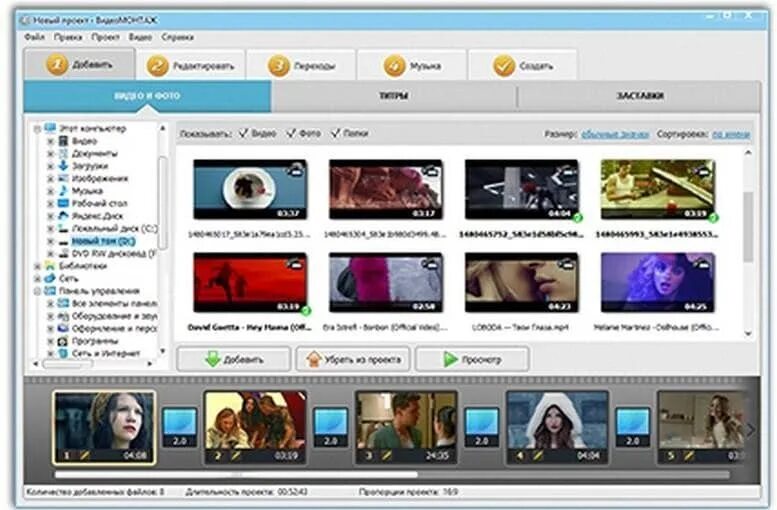This screenshot has height=510, width=777.
Task: Click the green Добавить button
Action: tap(233, 359)
